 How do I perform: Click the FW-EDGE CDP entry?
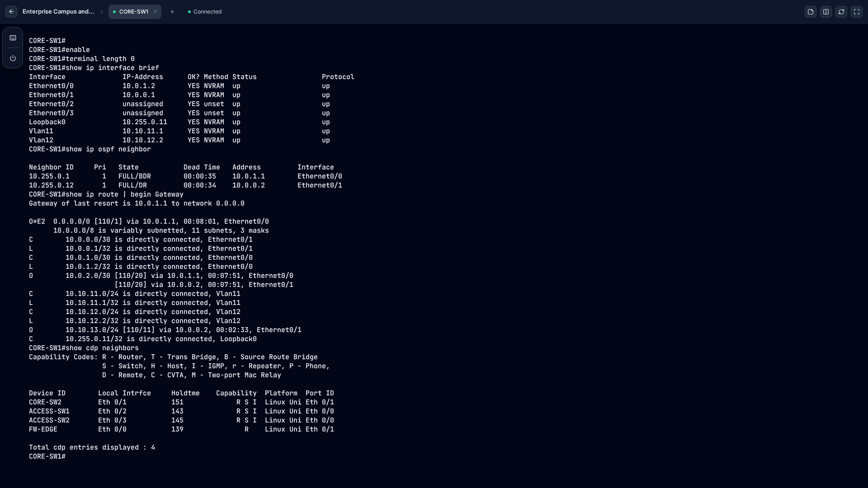(181, 429)
